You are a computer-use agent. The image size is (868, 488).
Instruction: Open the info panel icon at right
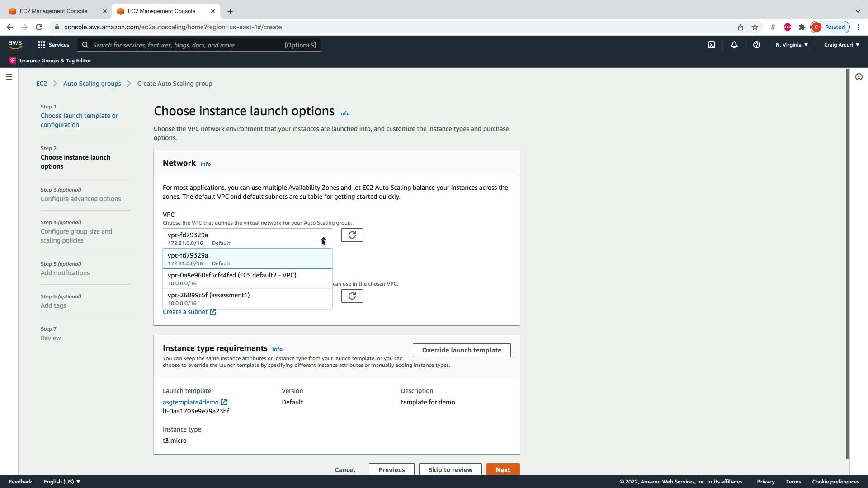pyautogui.click(x=859, y=77)
